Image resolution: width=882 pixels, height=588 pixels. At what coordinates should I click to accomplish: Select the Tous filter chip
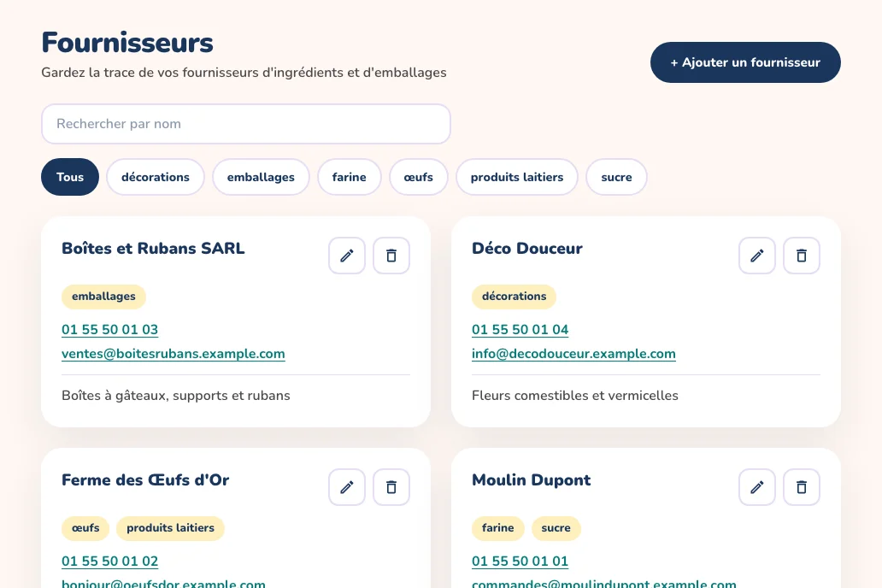(70, 177)
